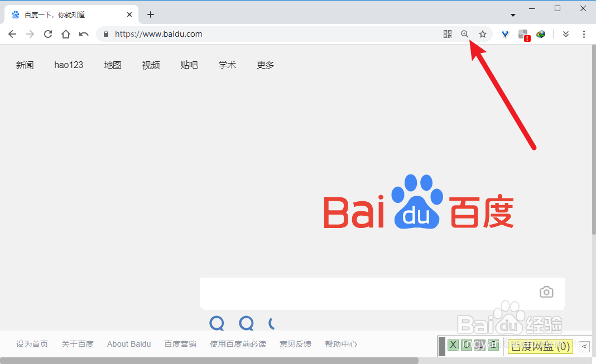Collapse the floating toolbar with the < button
Screen dimensions: 596x364
(584, 347)
